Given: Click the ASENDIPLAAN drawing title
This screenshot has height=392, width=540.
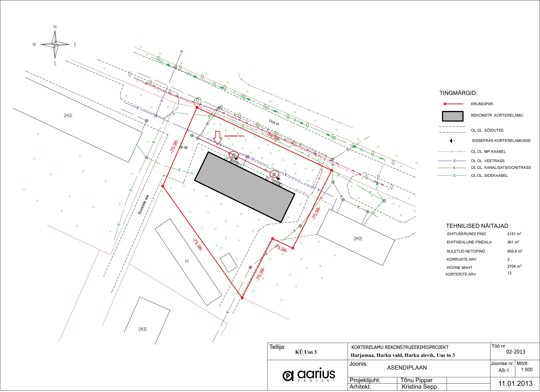Looking at the screenshot, I should pyautogui.click(x=407, y=368).
